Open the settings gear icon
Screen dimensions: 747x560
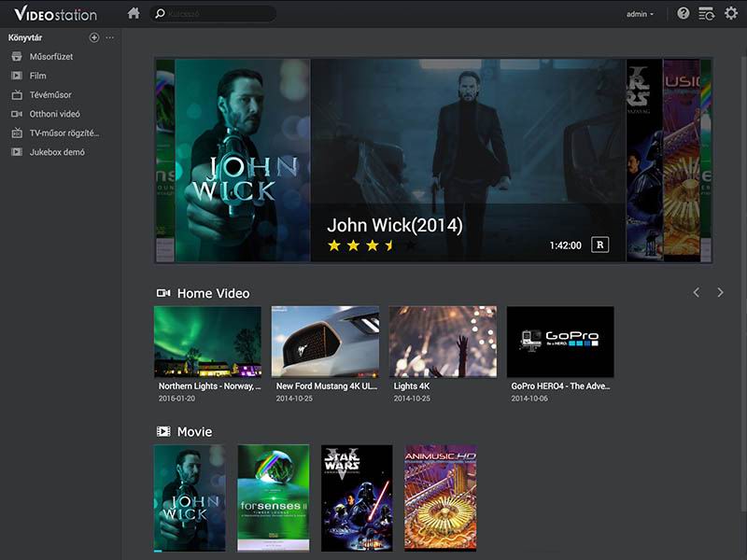click(x=731, y=14)
